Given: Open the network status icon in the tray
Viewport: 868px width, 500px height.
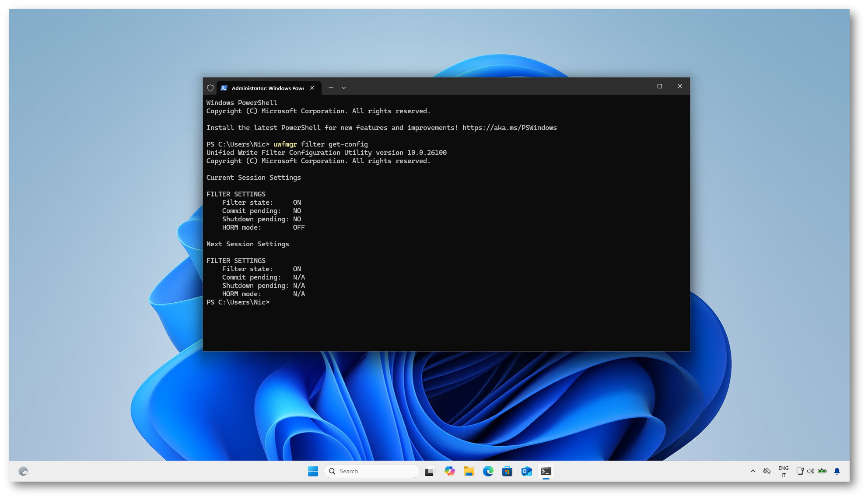Looking at the screenshot, I should [x=800, y=471].
